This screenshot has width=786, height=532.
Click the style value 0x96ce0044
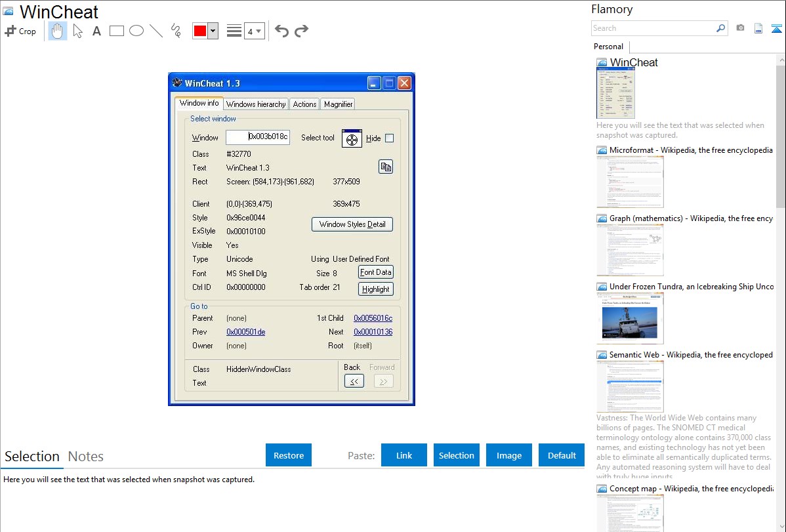[x=245, y=218]
